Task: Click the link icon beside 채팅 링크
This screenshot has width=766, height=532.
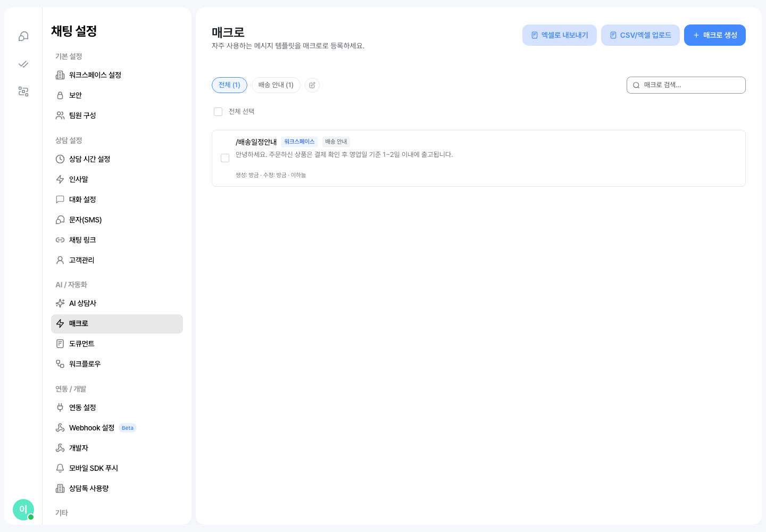Action: click(x=60, y=240)
